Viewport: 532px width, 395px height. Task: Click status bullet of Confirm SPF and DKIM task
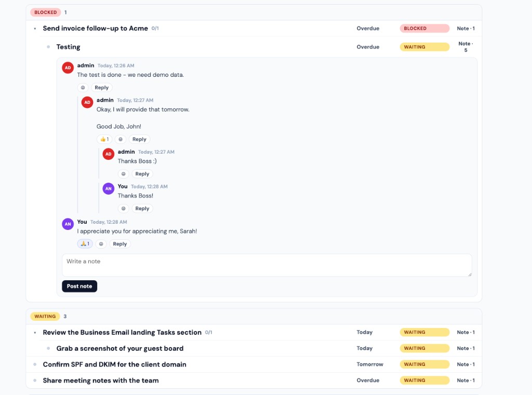point(35,364)
